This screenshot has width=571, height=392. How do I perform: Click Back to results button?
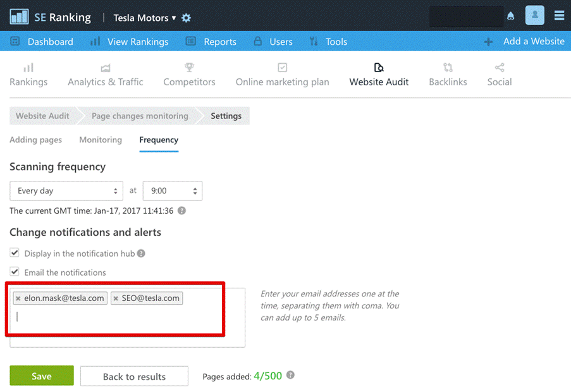point(134,376)
